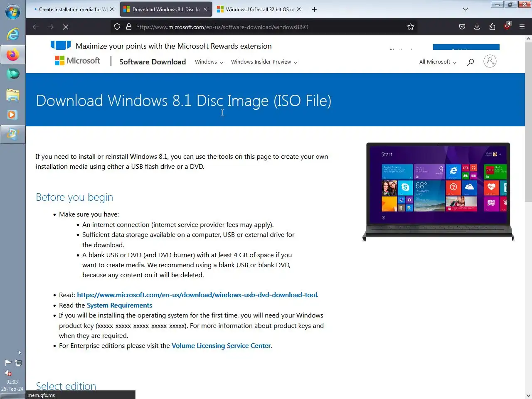Click the vertical scrollbar thumb
The height and width of the screenshot is (399, 532).
pyautogui.click(x=528, y=123)
